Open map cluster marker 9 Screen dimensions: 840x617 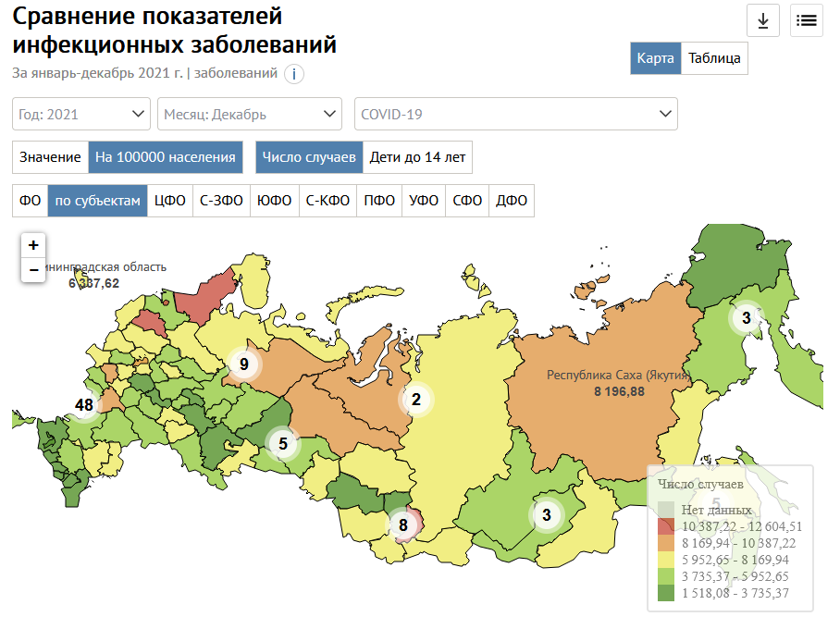[x=244, y=364]
